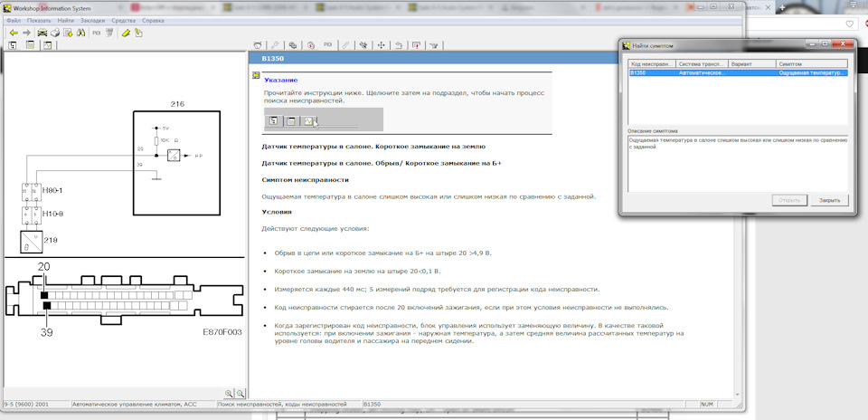Click the instruction screenshot thumbnail image

click(324, 119)
